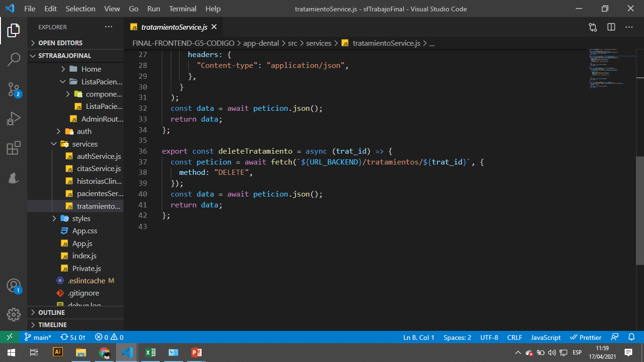The height and width of the screenshot is (362, 644).
Task: Synchronize changes 5 down 0 up
Action: point(73,337)
